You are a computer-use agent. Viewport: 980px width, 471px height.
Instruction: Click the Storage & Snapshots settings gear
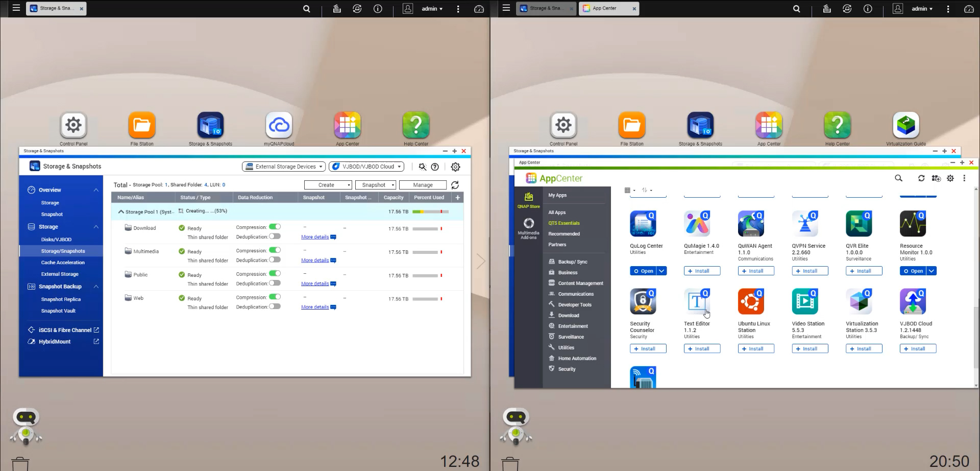[x=455, y=167]
